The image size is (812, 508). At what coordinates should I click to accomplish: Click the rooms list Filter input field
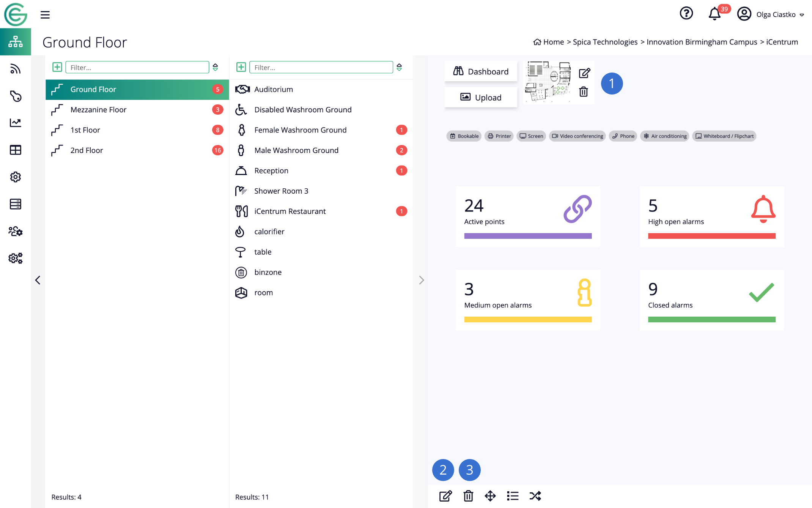point(321,67)
